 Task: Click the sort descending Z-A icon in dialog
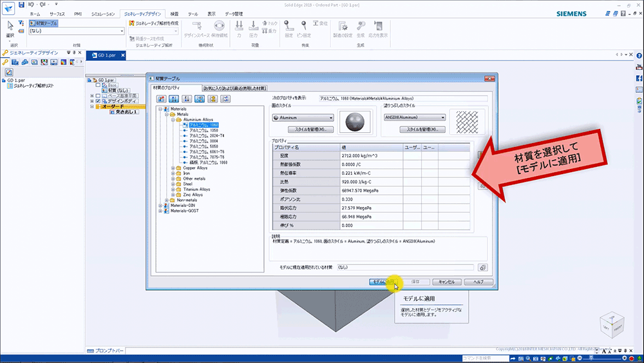187,99
